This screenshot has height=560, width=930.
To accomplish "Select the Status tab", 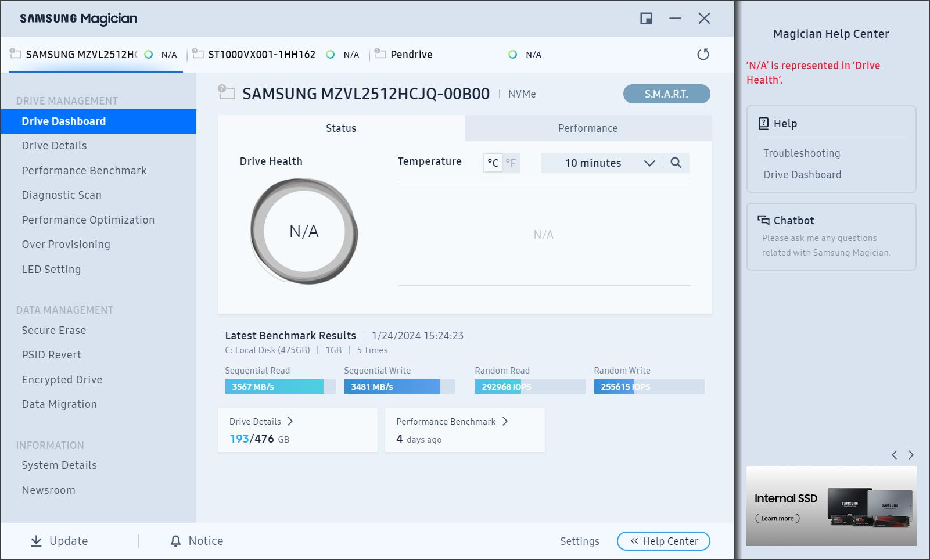I will point(341,128).
